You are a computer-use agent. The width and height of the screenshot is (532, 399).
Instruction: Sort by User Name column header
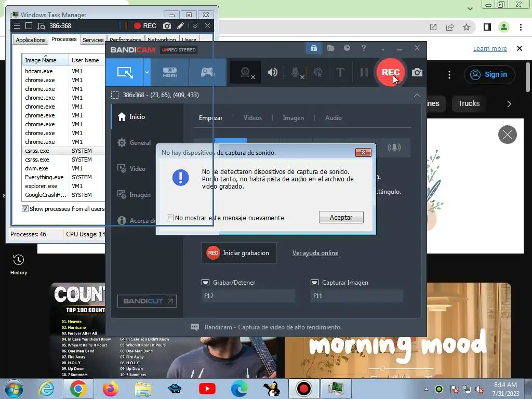(86, 60)
